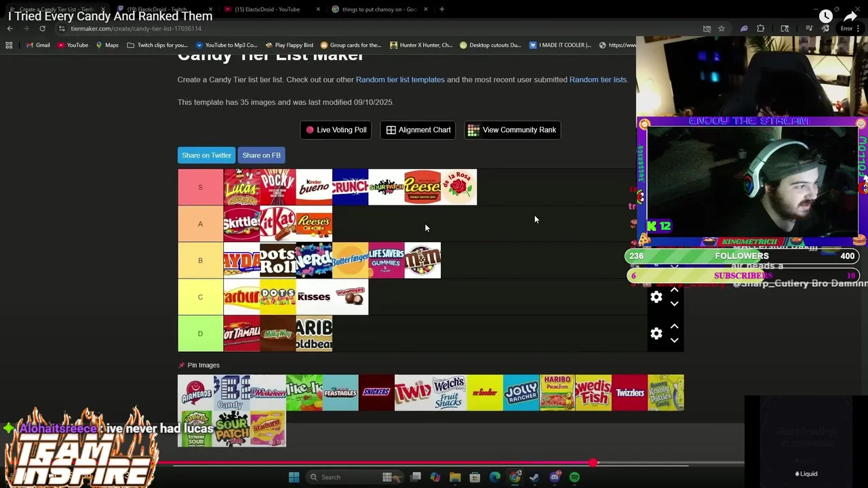
Task: Open the YouTube bookmark
Action: [73, 45]
